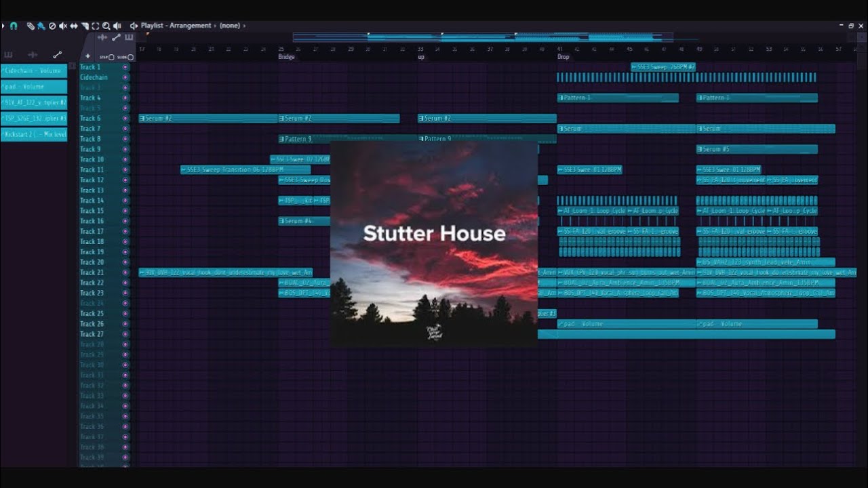
Task: Filter picker panel by patterns icon
Action: point(9,55)
